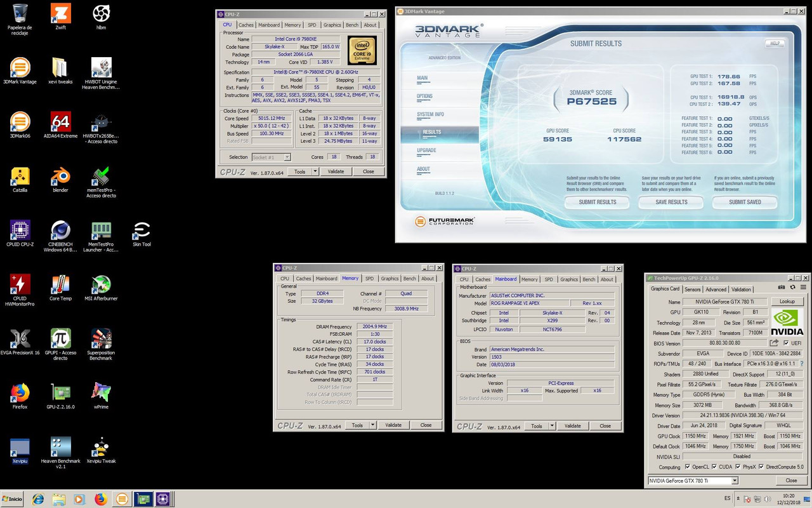The height and width of the screenshot is (508, 812).
Task: Open the Xevipiu Tweak desktop icon
Action: pos(101,450)
